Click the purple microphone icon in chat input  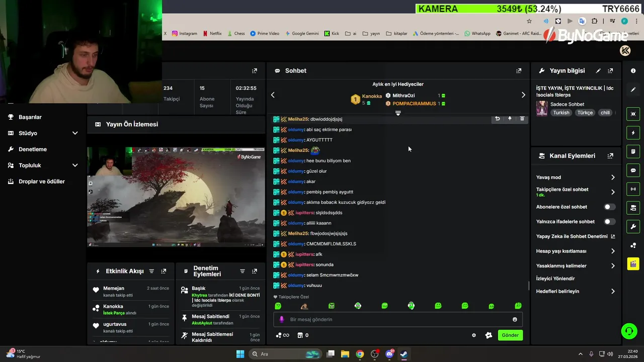(x=282, y=319)
